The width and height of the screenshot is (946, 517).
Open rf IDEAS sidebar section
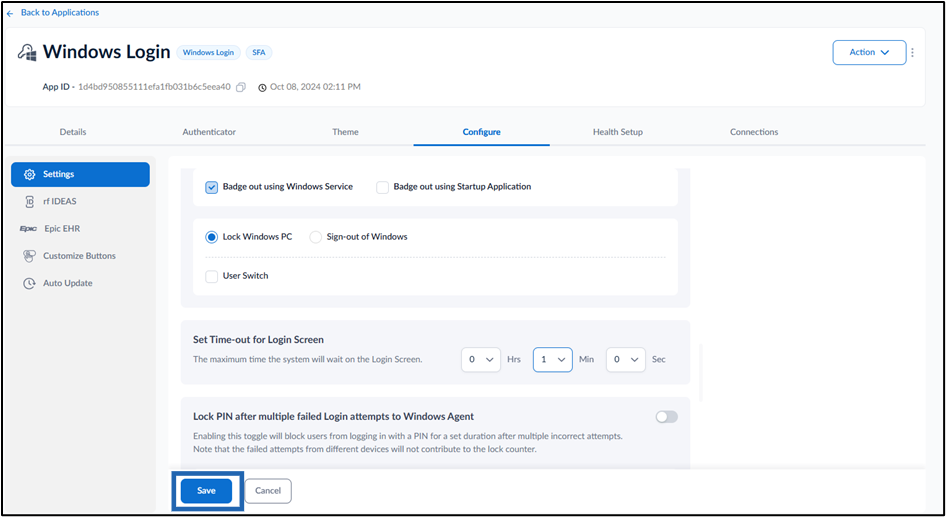pyautogui.click(x=80, y=201)
